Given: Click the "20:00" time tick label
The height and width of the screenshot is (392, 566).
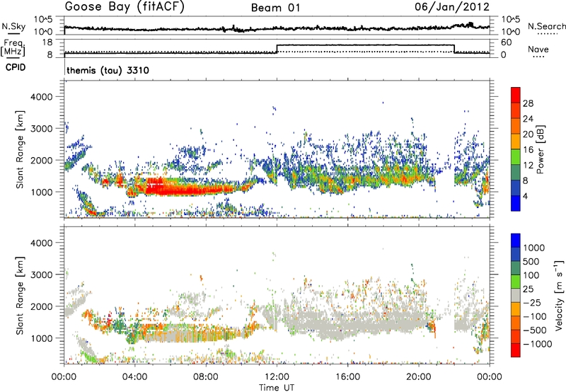Looking at the screenshot, I should coord(418,376).
